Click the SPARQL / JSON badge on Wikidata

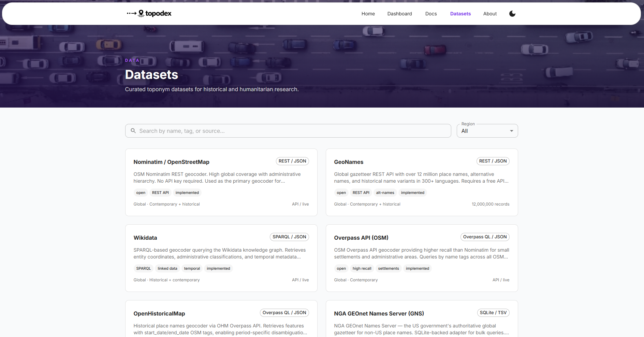(289, 237)
